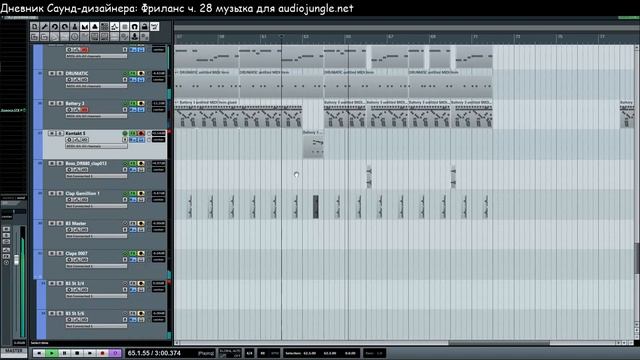Solo the Battery 3 track

60,103
